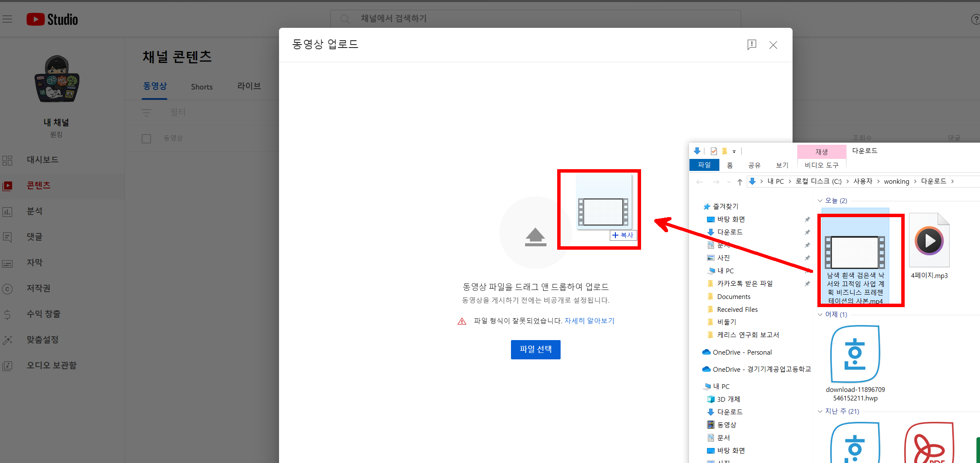Viewport: 980px width, 463px height.
Task: Check the select-all 동영상 checkbox
Action: [146, 138]
